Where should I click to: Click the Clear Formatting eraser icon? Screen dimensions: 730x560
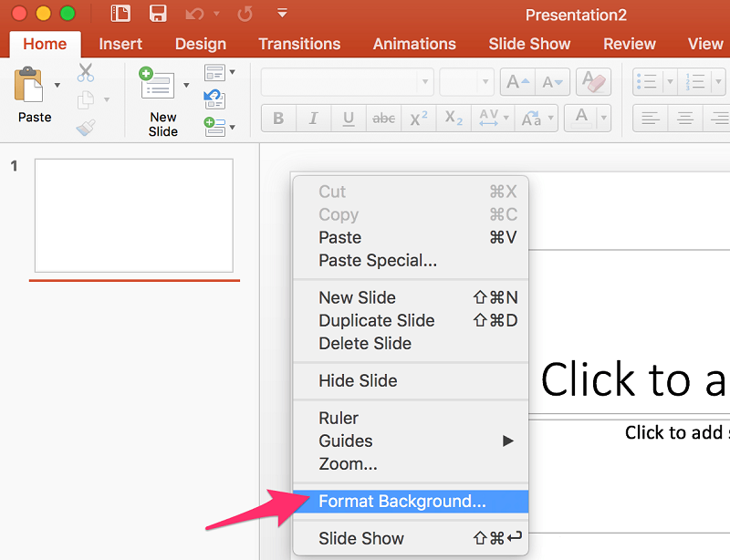(594, 82)
